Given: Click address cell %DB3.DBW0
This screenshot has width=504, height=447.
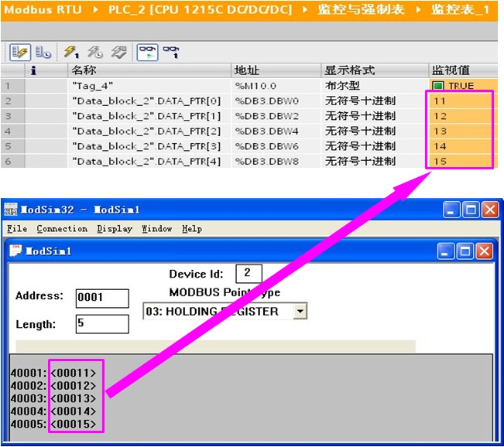Looking at the screenshot, I should [x=276, y=101].
